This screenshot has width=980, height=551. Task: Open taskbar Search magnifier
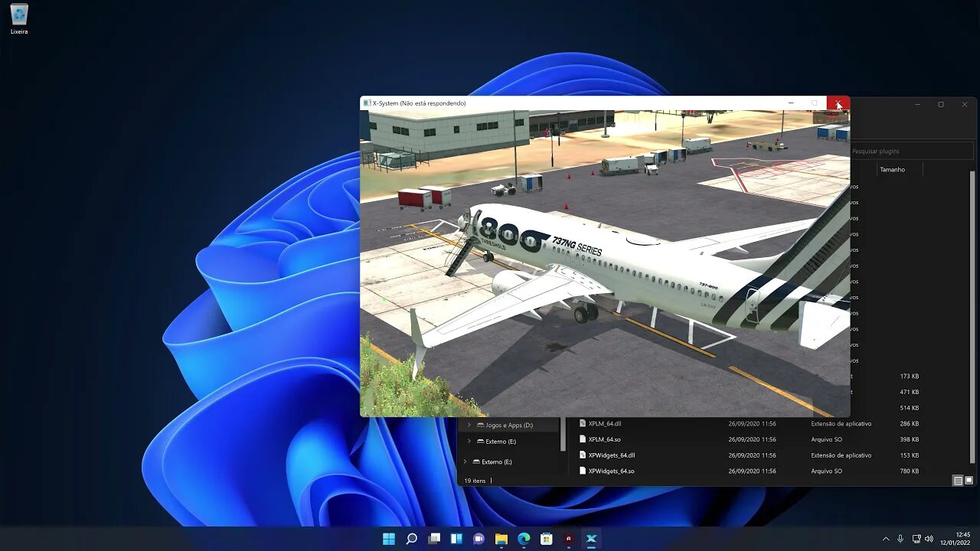tap(411, 539)
